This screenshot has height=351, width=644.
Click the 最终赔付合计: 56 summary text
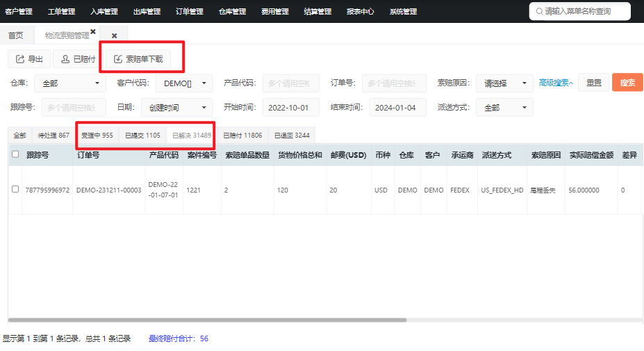179,338
